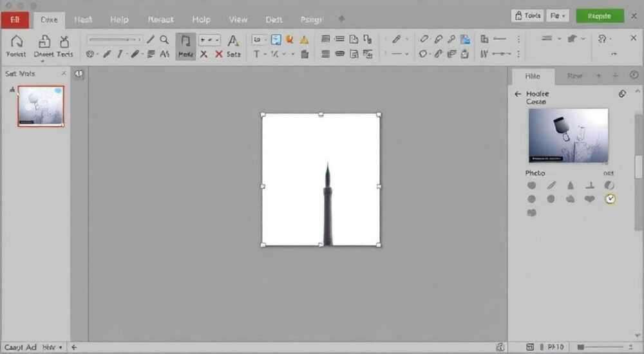The image size is (644, 354).
Task: Toggle the highlighted clock icon in Photo panel
Action: (610, 199)
